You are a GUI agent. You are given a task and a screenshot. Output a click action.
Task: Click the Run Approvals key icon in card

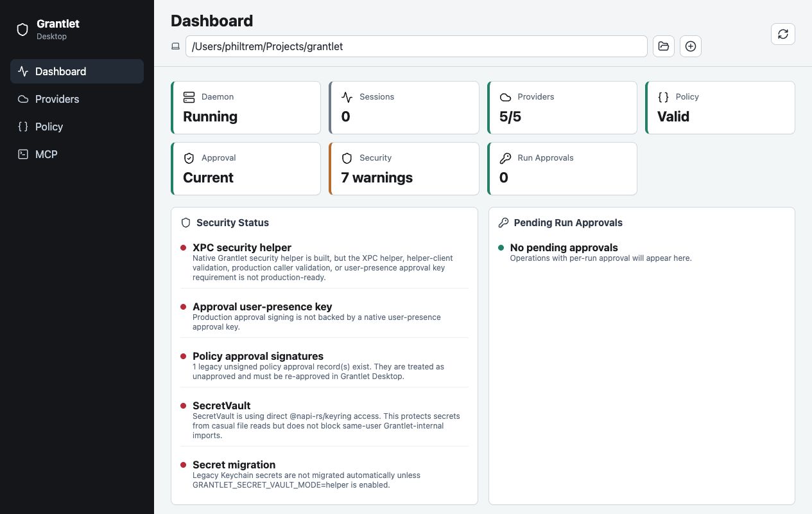click(505, 158)
